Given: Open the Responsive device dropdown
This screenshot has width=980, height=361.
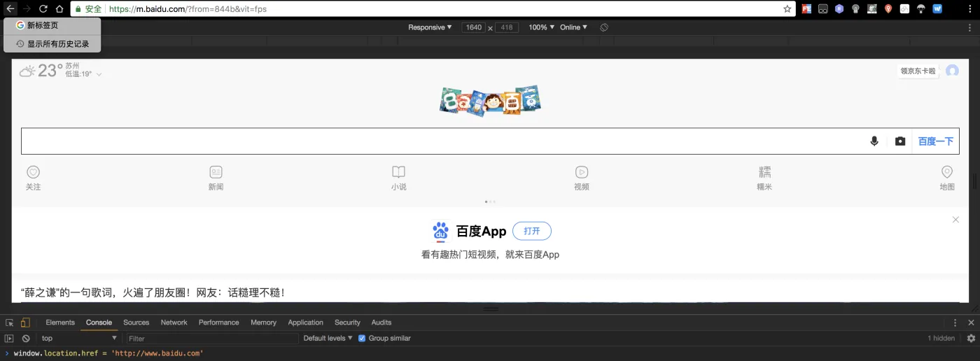Looking at the screenshot, I should point(430,27).
